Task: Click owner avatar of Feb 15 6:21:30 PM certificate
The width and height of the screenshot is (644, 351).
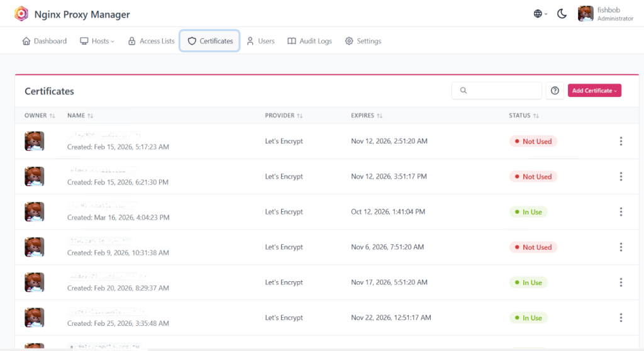Action: click(x=34, y=176)
